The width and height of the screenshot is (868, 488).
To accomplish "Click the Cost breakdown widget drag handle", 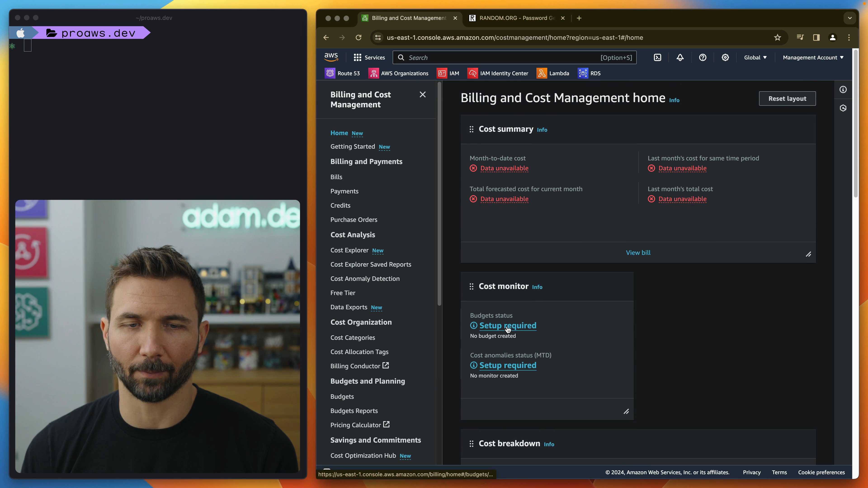I will point(471,444).
